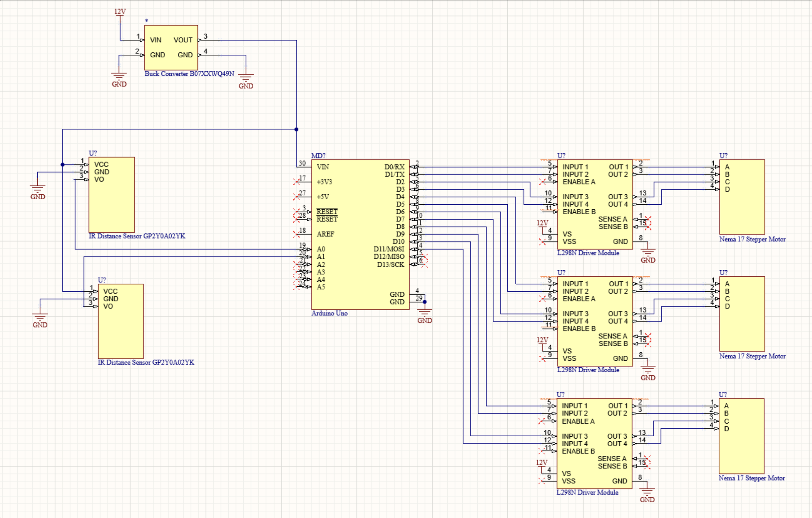Click the IR Distance Sensor label wired to A1

coord(146,362)
